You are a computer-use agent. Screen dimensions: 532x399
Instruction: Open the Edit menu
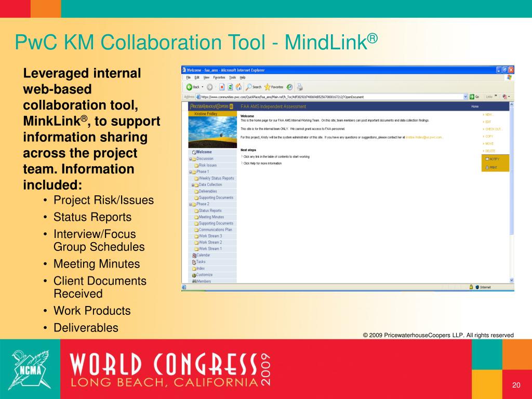(x=197, y=77)
